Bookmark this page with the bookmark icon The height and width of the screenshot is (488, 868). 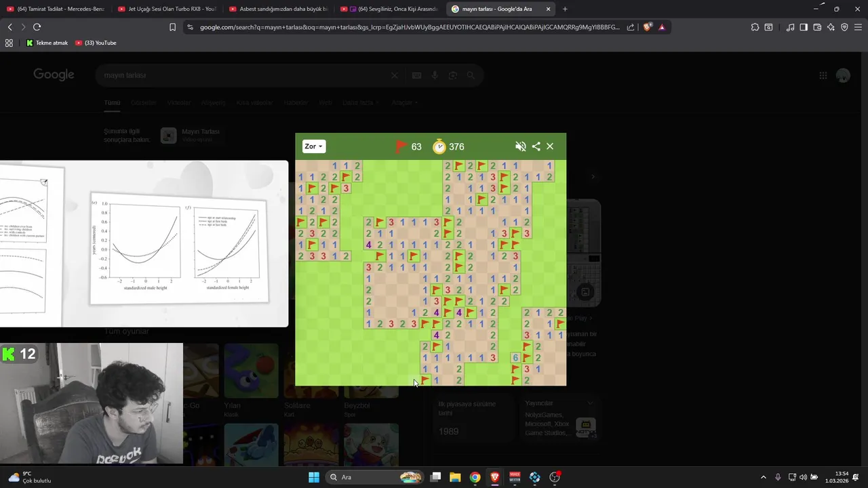172,27
